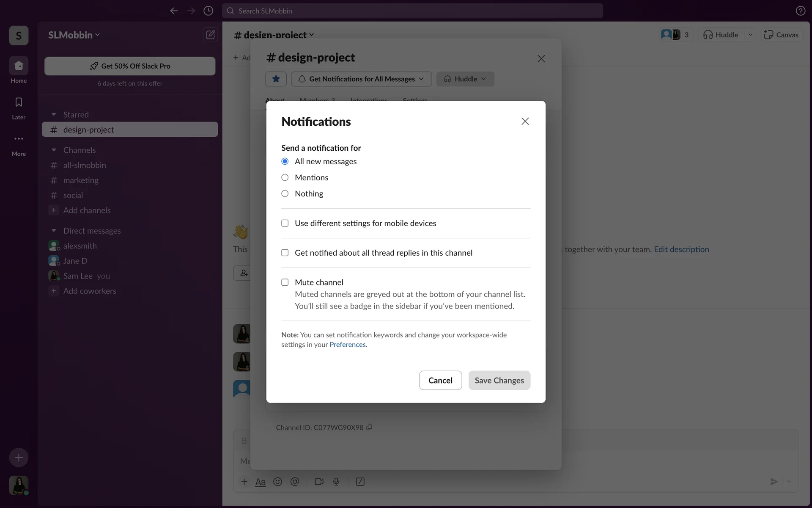
Task: Enable Mute channel checkbox
Action: 285,282
